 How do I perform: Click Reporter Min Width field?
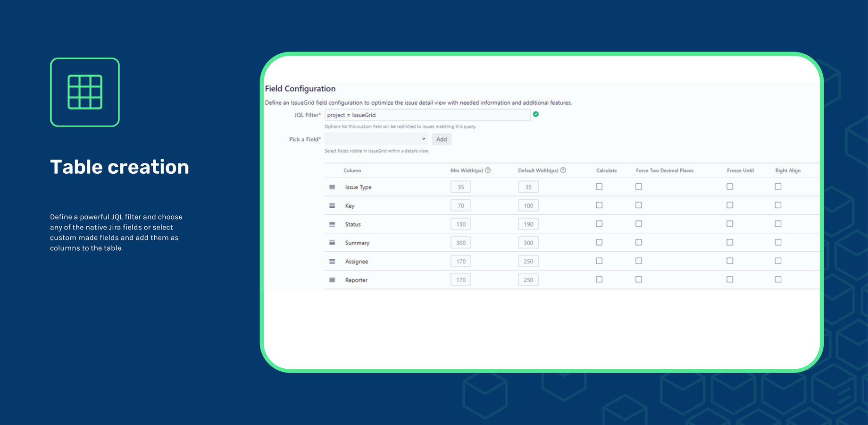click(461, 280)
